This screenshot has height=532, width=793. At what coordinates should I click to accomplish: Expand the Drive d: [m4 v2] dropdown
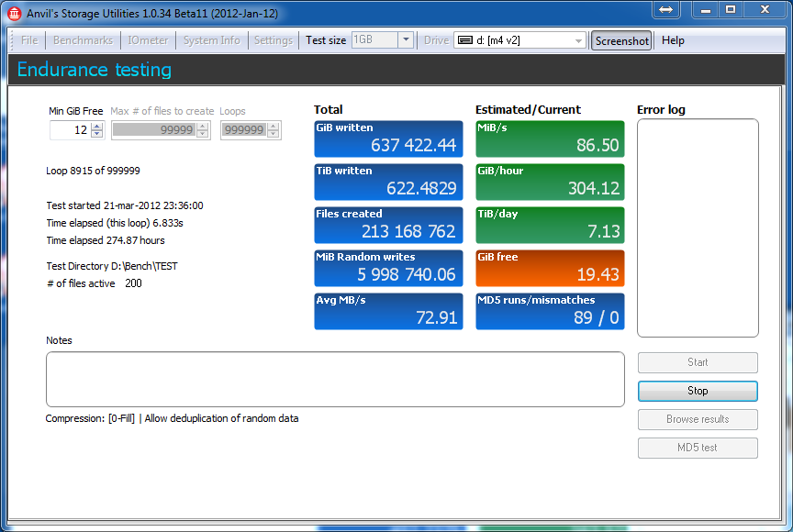pyautogui.click(x=578, y=40)
